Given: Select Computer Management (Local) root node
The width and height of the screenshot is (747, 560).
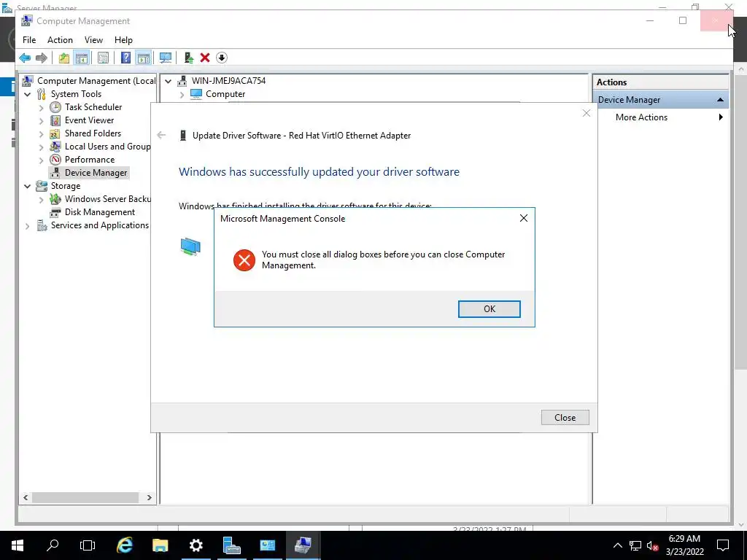Looking at the screenshot, I should tap(96, 81).
